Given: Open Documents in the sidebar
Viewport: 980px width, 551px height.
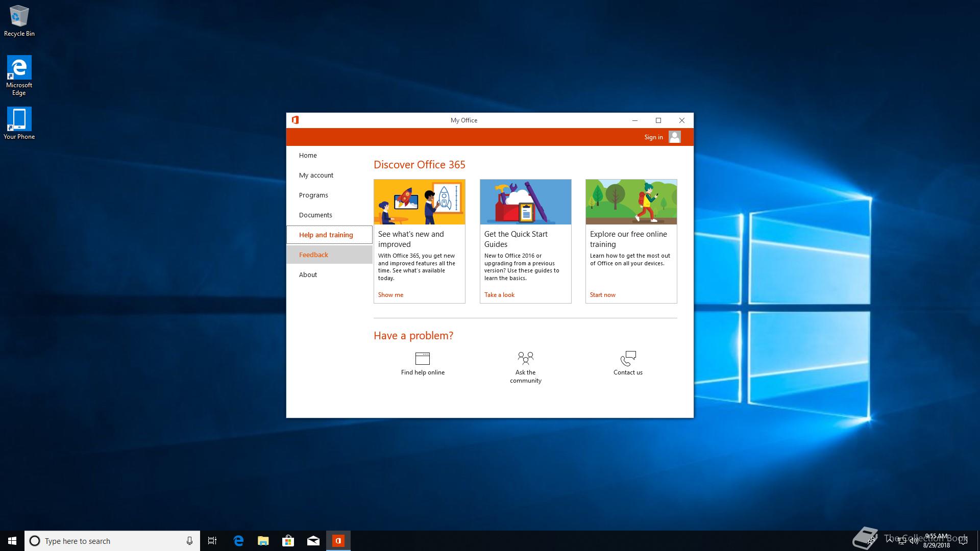Looking at the screenshot, I should point(329,215).
